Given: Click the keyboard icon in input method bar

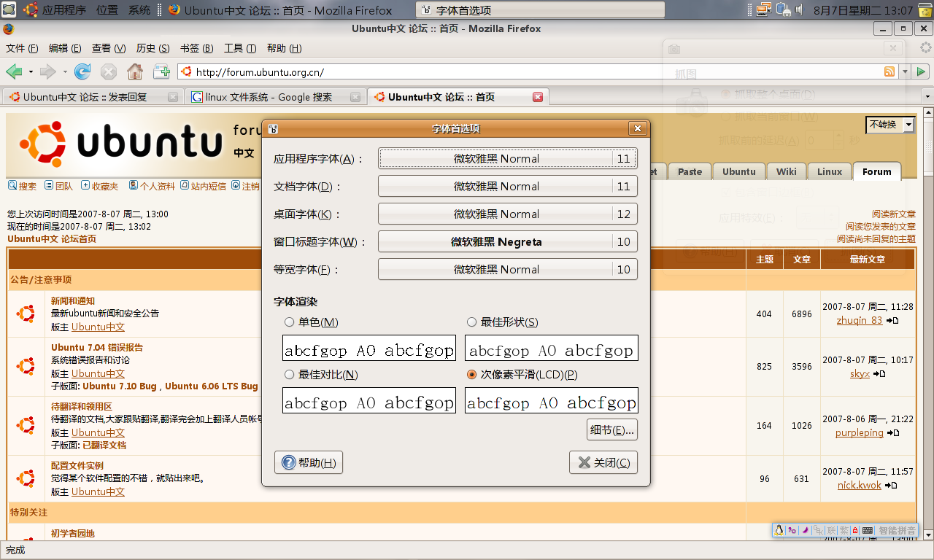Looking at the screenshot, I should pos(867,530).
